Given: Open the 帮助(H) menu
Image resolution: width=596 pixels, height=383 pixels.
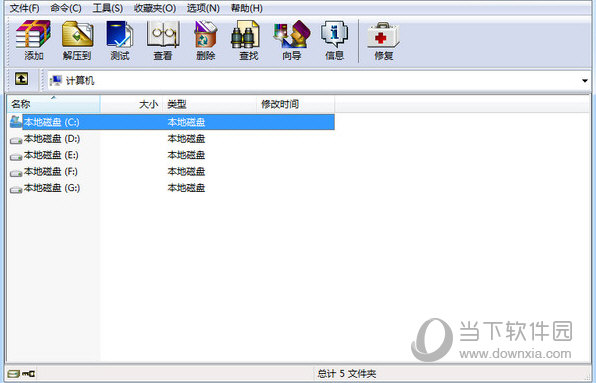Looking at the screenshot, I should (x=247, y=8).
